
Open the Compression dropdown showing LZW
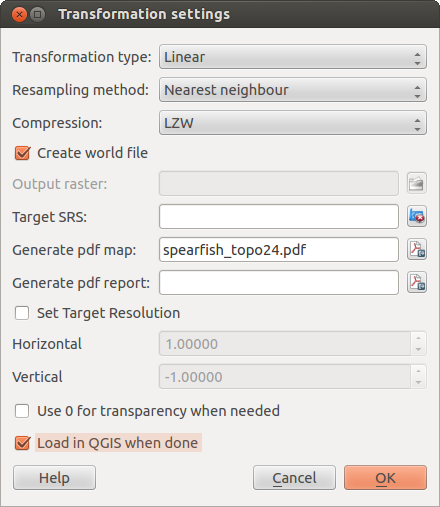coord(293,123)
